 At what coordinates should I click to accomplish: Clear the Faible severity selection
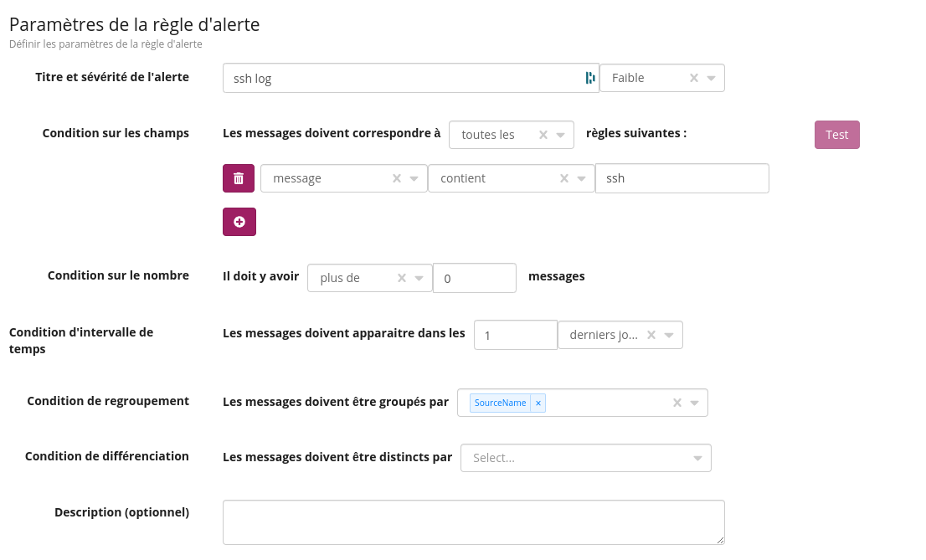693,78
